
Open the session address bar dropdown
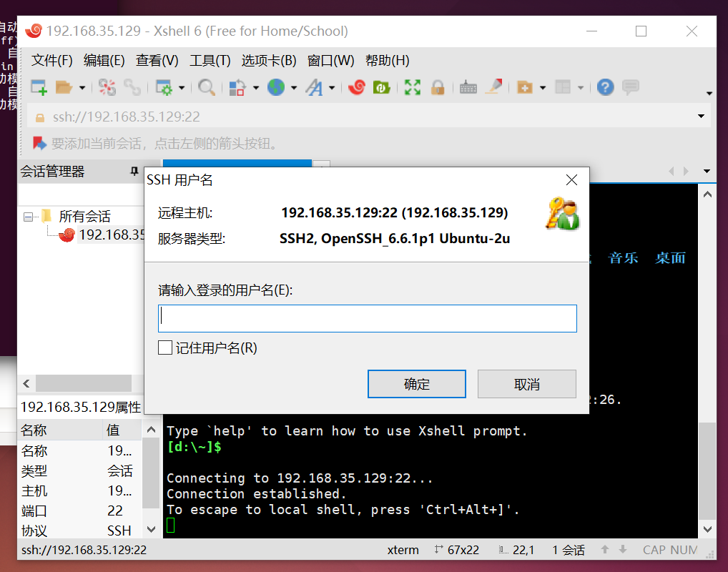click(699, 116)
